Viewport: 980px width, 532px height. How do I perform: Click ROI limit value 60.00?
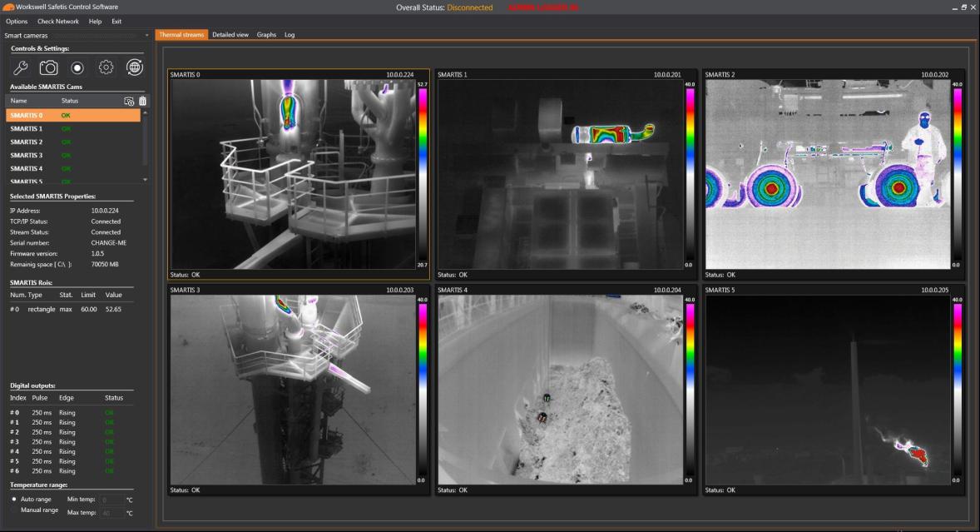(x=89, y=310)
